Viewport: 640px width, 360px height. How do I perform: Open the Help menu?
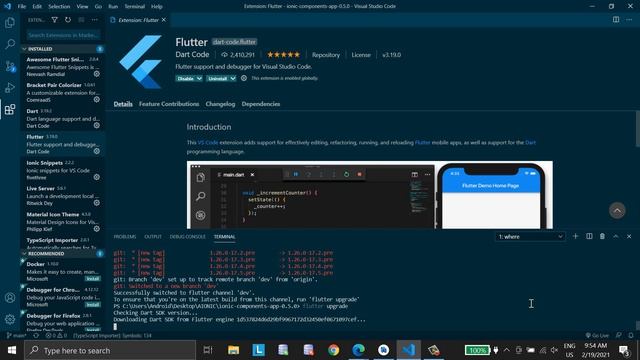click(x=157, y=7)
